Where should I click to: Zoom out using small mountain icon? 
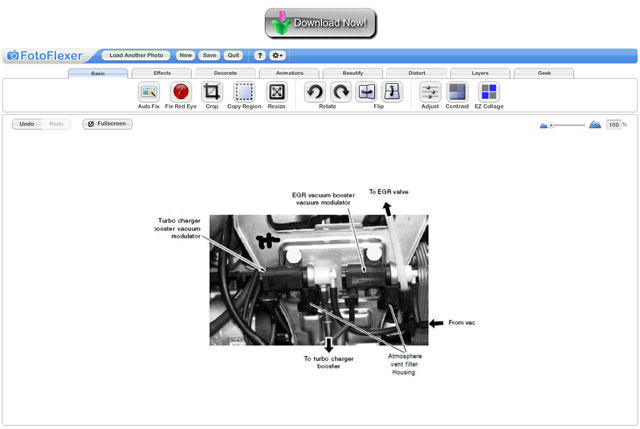[x=543, y=125]
